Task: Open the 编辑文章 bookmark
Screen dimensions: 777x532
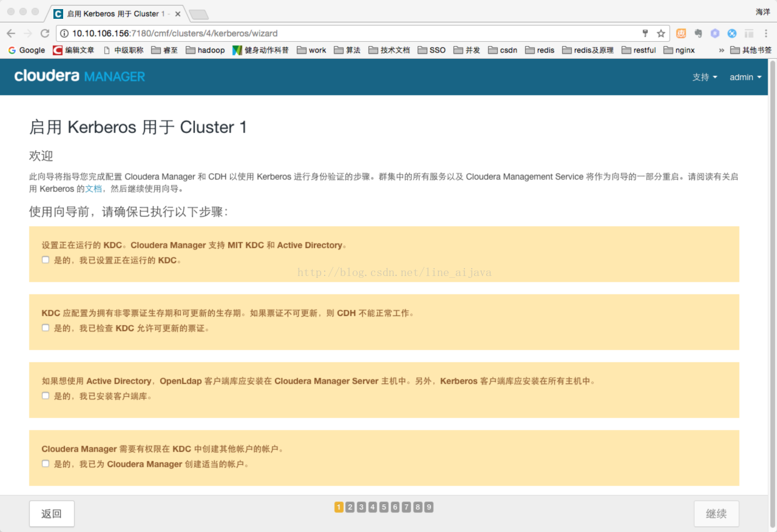Action: [x=73, y=50]
